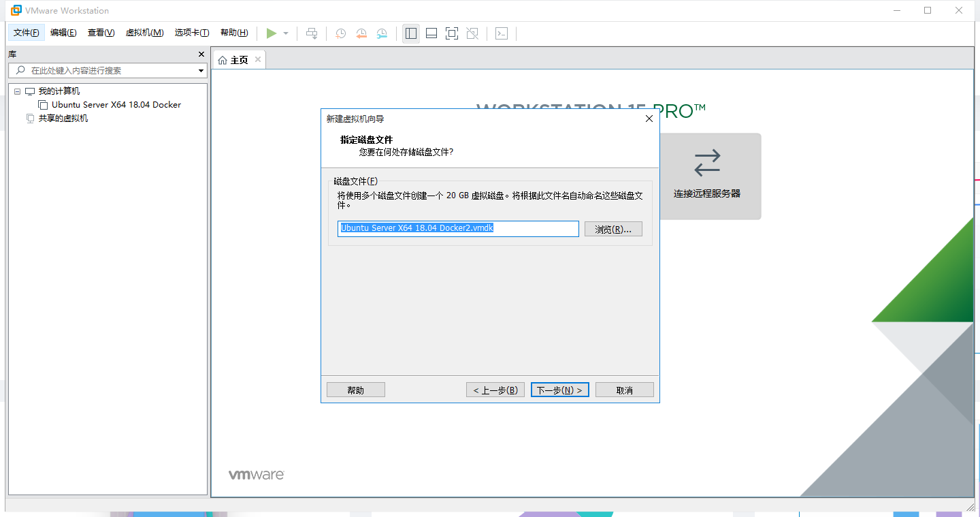Screen dimensions: 980x517
Task: Open the snapshot manager wrench icon
Action: [382, 33]
